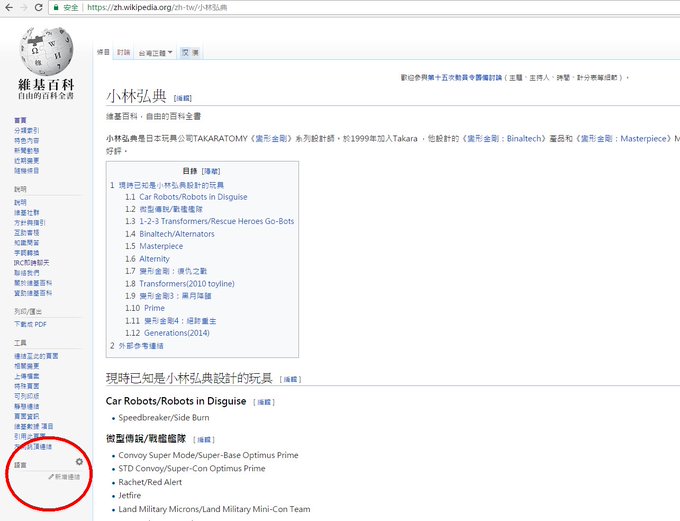This screenshot has width=680, height=521.
Task: Edit the 微型傳說/戰艦艦隊 section
Action: 204,439
